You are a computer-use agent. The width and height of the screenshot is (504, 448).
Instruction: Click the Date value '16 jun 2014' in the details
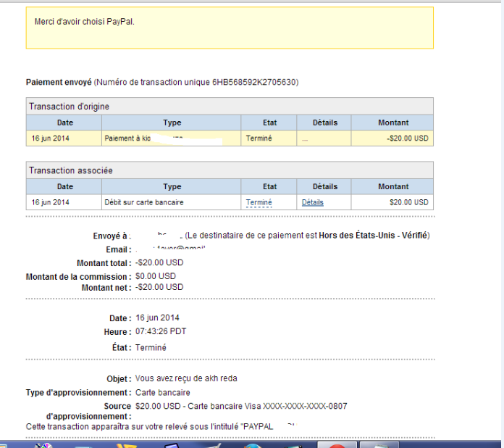158,318
